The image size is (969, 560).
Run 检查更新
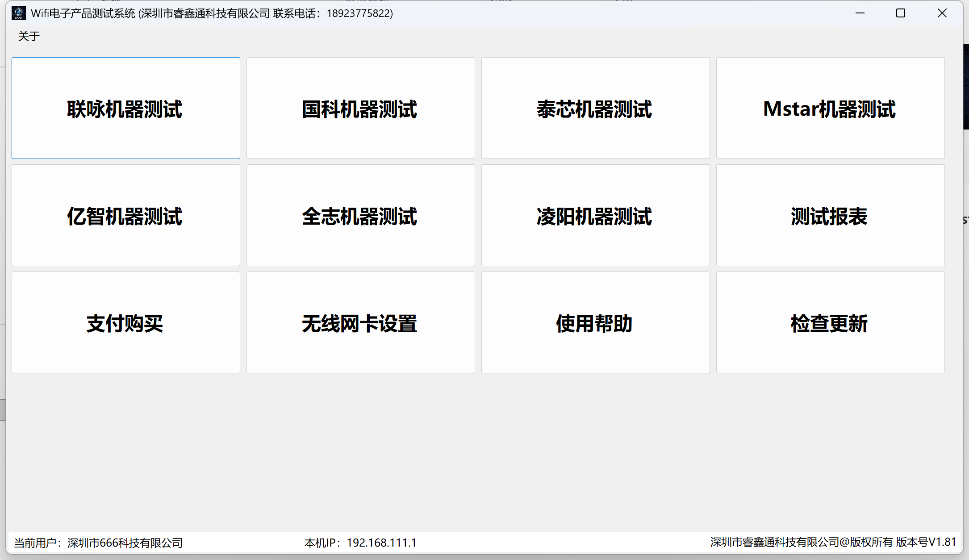click(x=831, y=322)
